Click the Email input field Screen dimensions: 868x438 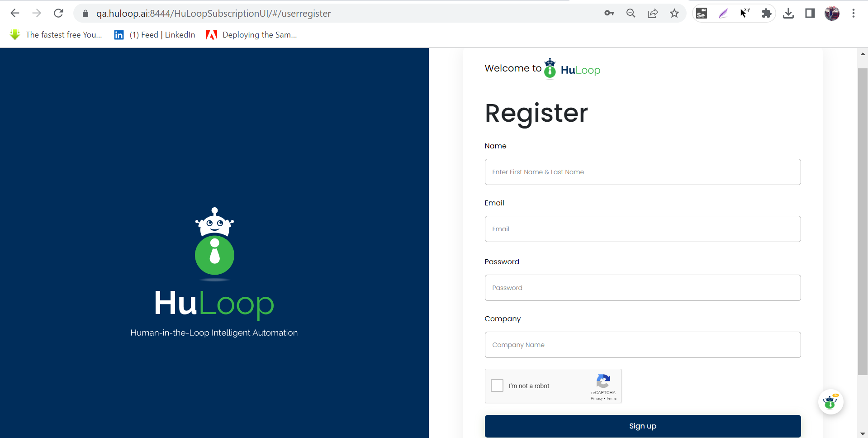pyautogui.click(x=642, y=229)
